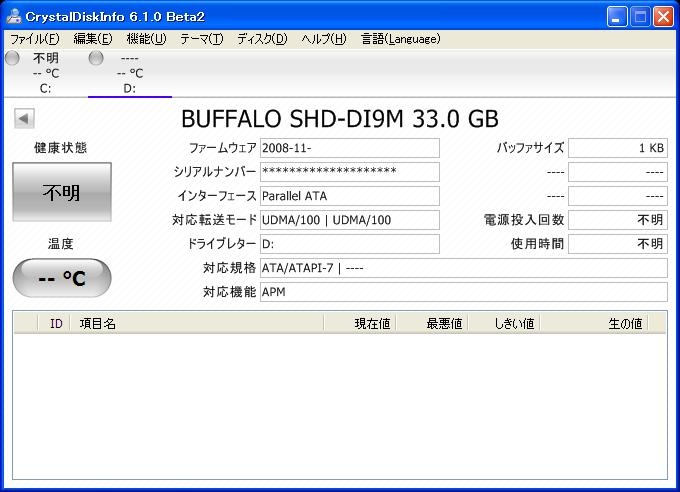Open the 機能(U) menu

tap(146, 39)
